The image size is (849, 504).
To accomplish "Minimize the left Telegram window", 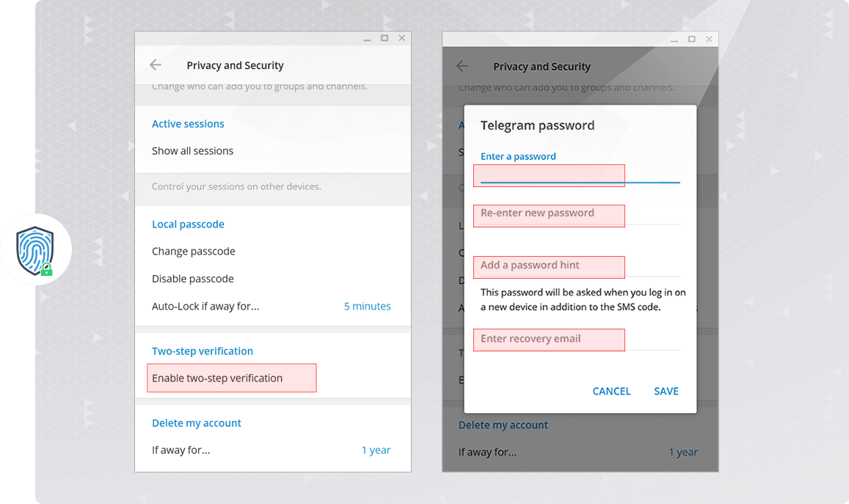I will (368, 39).
